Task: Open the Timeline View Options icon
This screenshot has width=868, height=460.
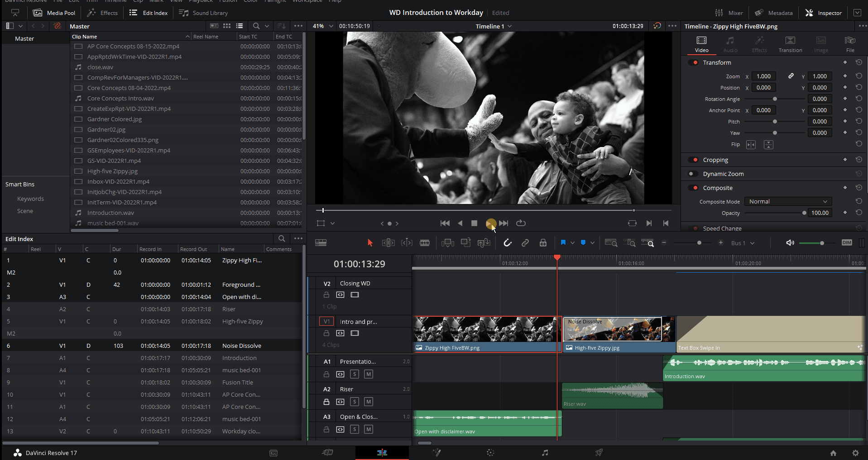Action: (321, 243)
